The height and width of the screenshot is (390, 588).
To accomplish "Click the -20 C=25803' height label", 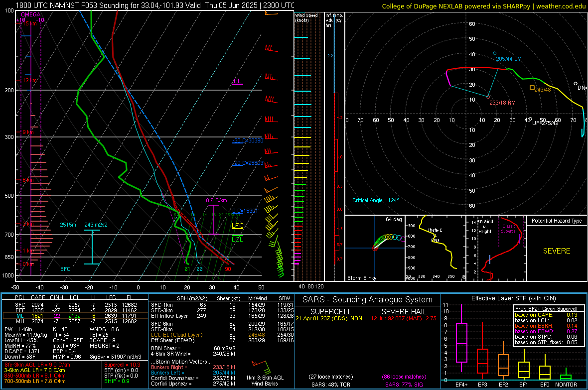I will pyautogui.click(x=248, y=163).
